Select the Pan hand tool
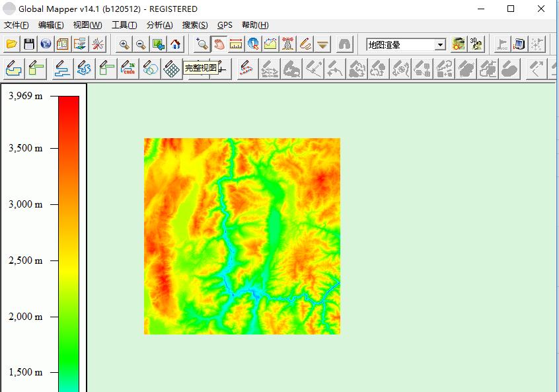This screenshot has width=559, height=392. point(219,44)
